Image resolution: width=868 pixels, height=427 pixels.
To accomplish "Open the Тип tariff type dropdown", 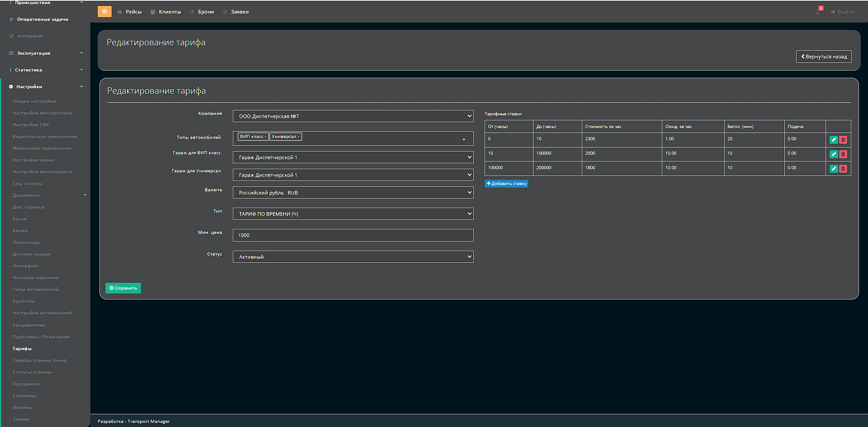I will click(x=353, y=214).
